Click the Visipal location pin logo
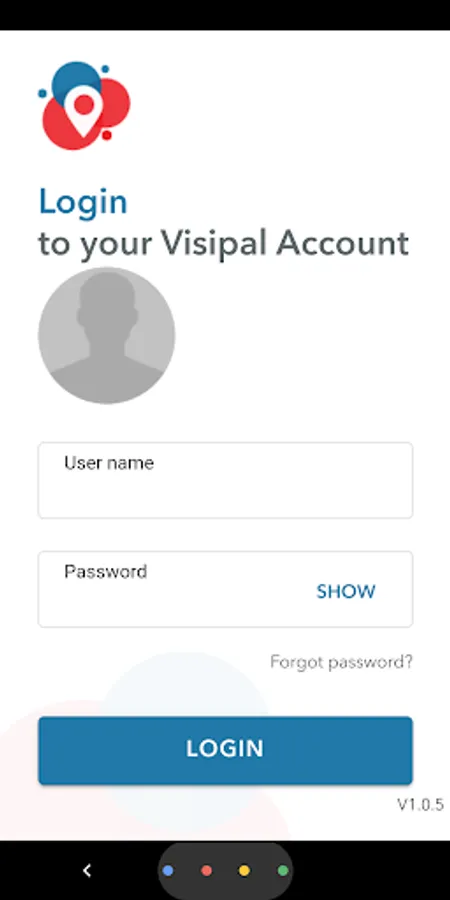Viewport: 450px width, 900px height. (84, 106)
